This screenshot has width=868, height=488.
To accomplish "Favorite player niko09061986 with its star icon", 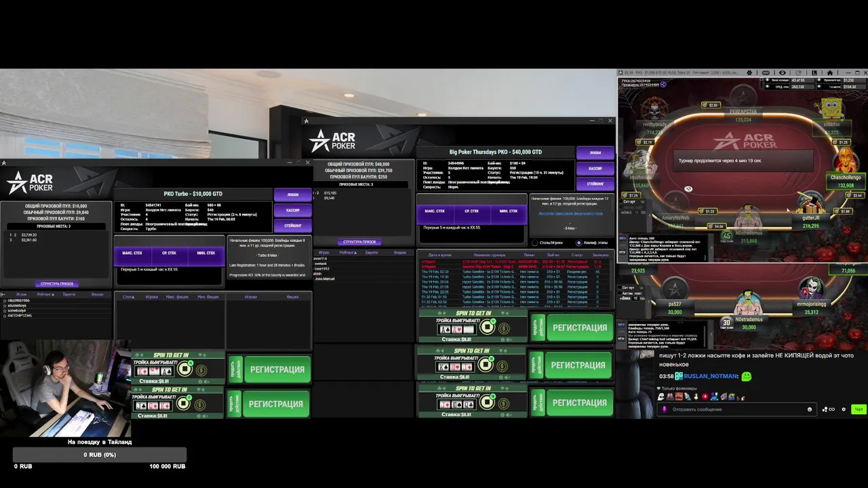I will (3, 301).
